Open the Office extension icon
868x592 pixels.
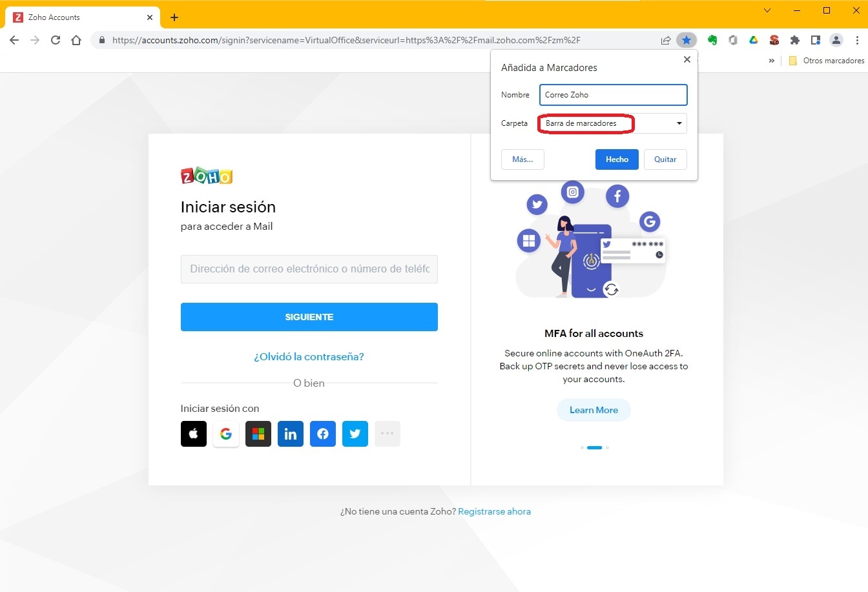[733, 40]
